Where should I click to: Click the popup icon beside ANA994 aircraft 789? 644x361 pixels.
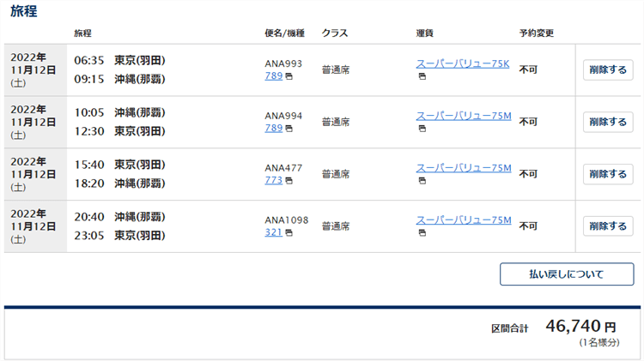(x=289, y=129)
